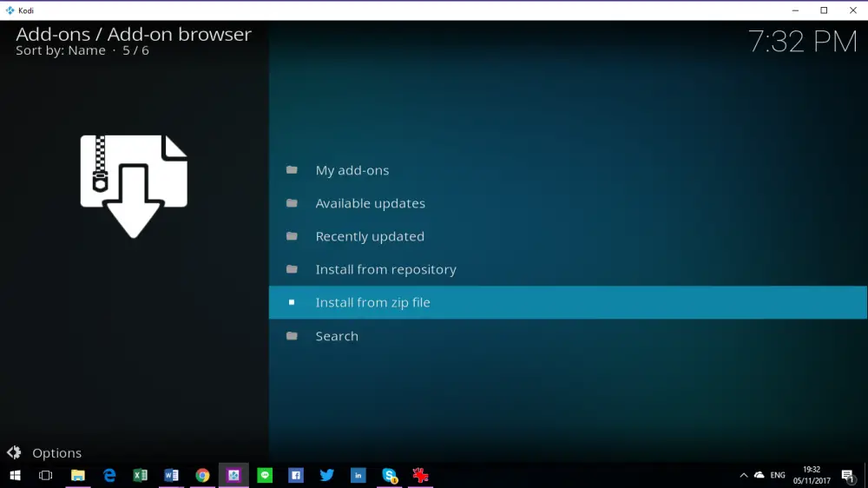
Task: Open the Search add-ons entry
Action: pos(568,336)
